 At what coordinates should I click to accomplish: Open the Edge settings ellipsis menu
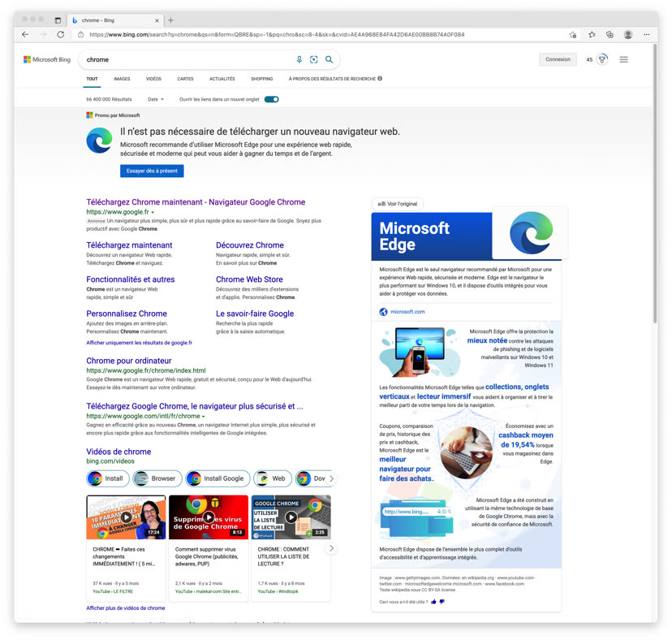646,34
